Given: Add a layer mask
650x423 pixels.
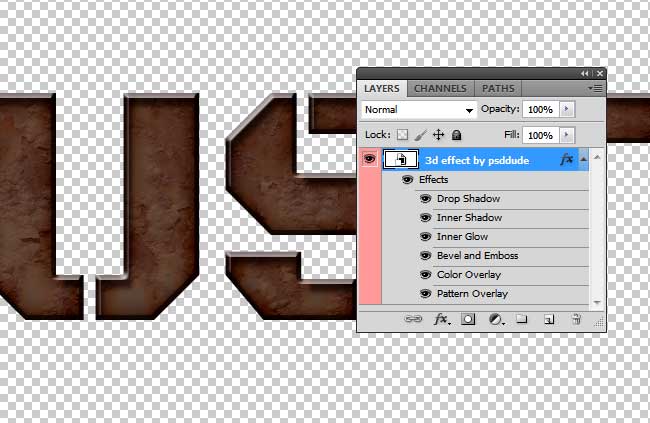Looking at the screenshot, I should (468, 319).
